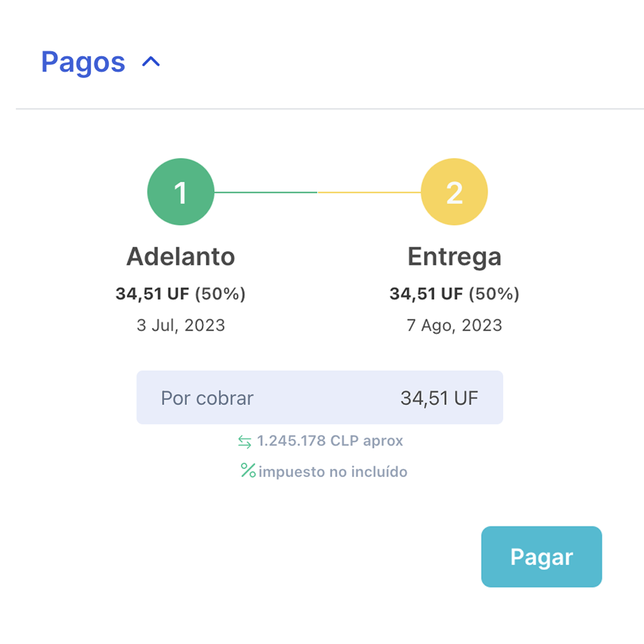Screen dimensions: 644x644
Task: Click the Adelanto 34,51 UF (50%) amount
Action: [181, 294]
